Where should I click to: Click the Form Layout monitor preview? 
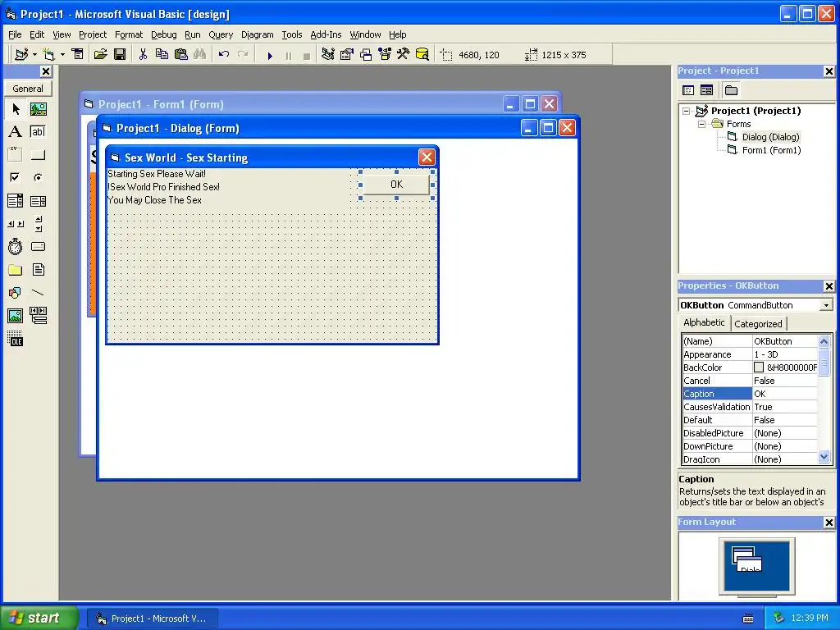[x=756, y=566]
